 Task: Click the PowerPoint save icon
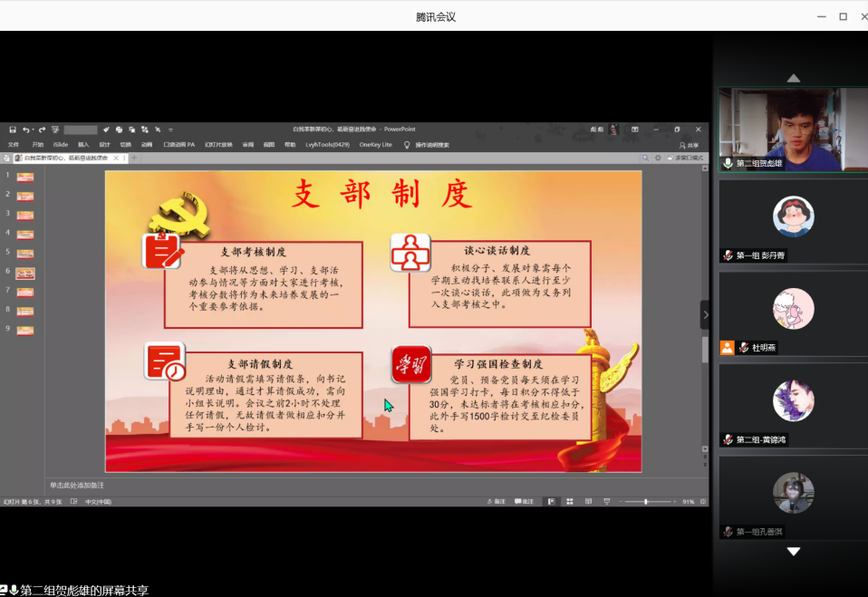[13, 130]
